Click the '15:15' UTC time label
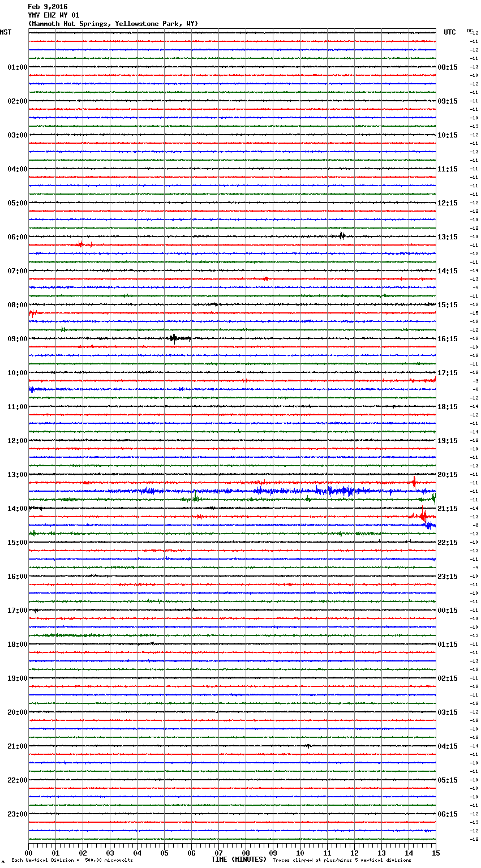This screenshot has width=481, height=868. [x=448, y=305]
